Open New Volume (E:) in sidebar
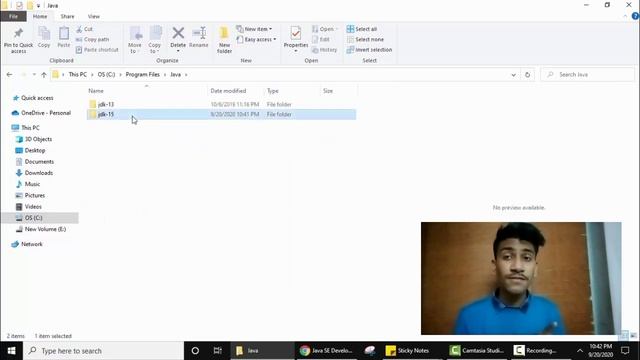Viewport: 640px width, 360px height. tap(45, 229)
